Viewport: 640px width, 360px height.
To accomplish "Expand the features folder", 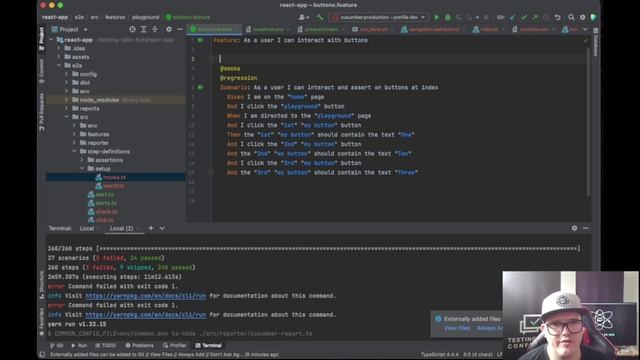I will point(74,134).
